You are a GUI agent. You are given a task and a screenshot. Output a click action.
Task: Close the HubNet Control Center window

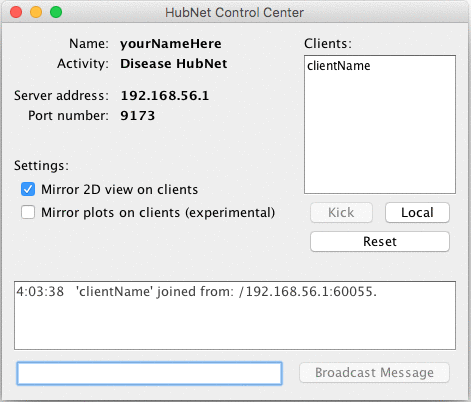[16, 12]
